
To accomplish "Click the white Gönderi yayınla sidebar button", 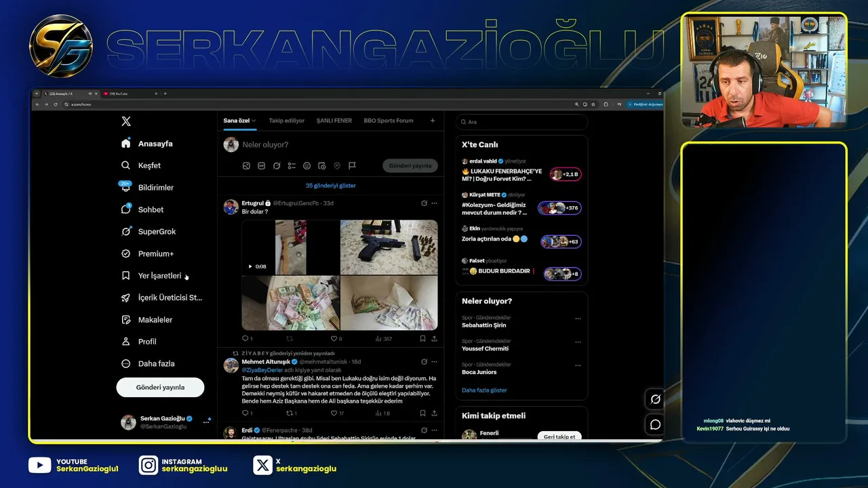I will click(x=160, y=387).
